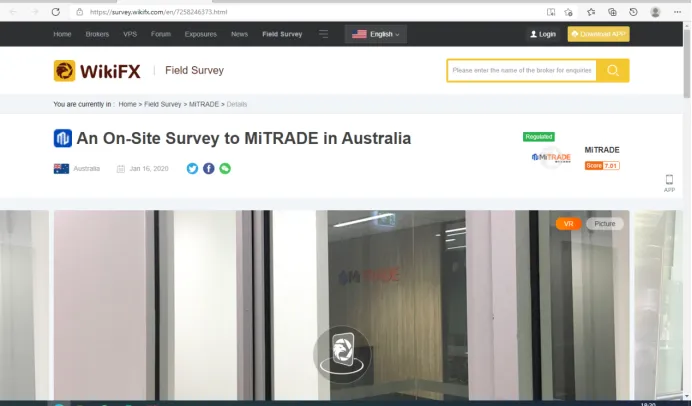Image resolution: width=692 pixels, height=406 pixels.
Task: Open the hamburger menu icon in navbar
Action: pos(323,34)
